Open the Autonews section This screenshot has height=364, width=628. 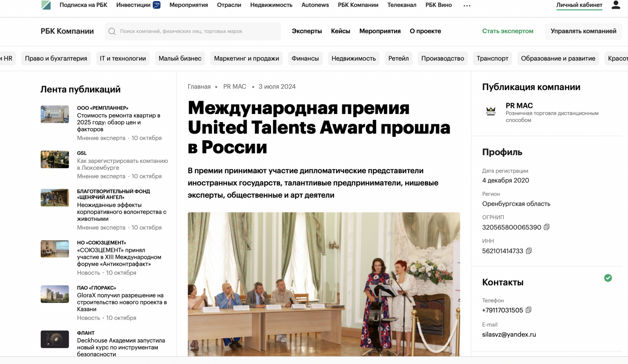[315, 5]
